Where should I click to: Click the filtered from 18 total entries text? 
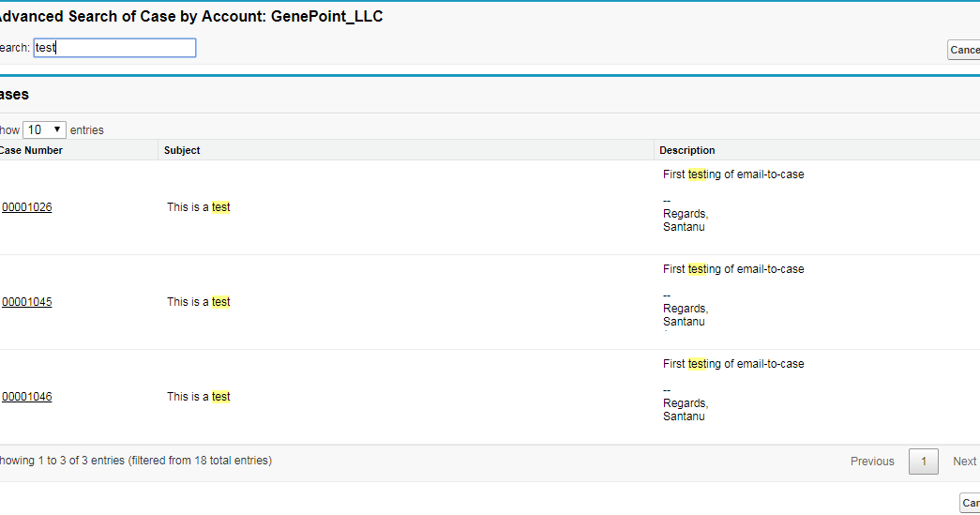coord(200,461)
